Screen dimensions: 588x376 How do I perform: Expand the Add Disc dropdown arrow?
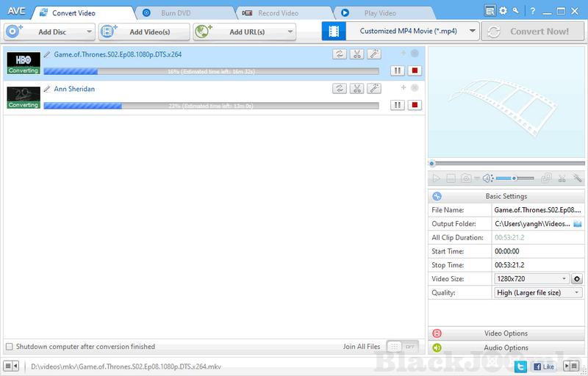click(x=89, y=32)
